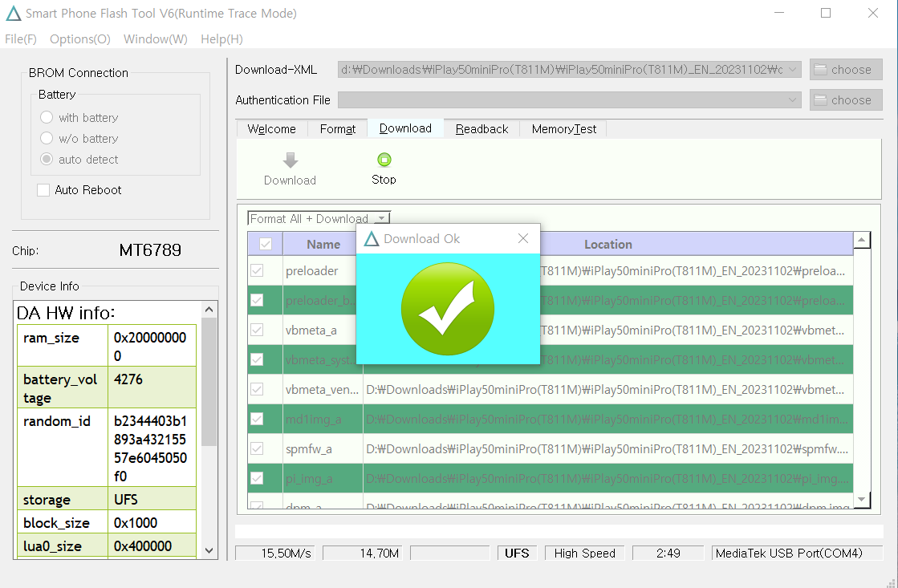Click choose button for Download-XML
This screenshot has height=588, width=898.
pyautogui.click(x=846, y=70)
